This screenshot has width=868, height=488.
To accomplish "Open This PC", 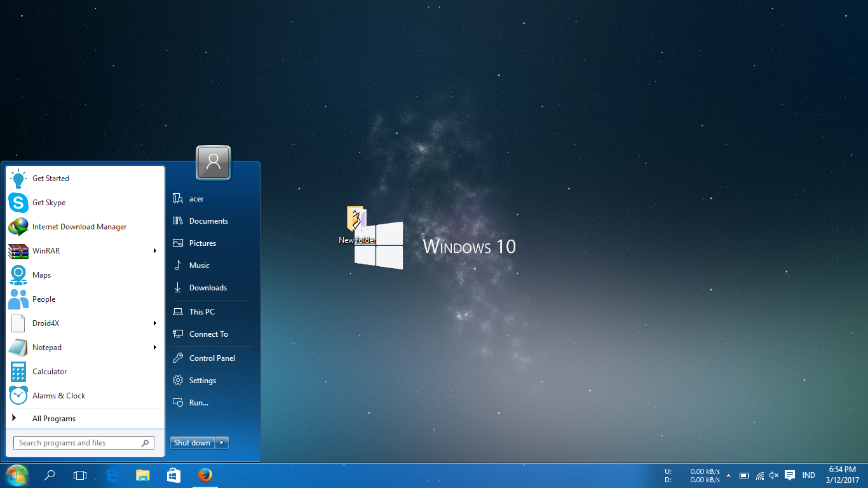I will (212, 312).
